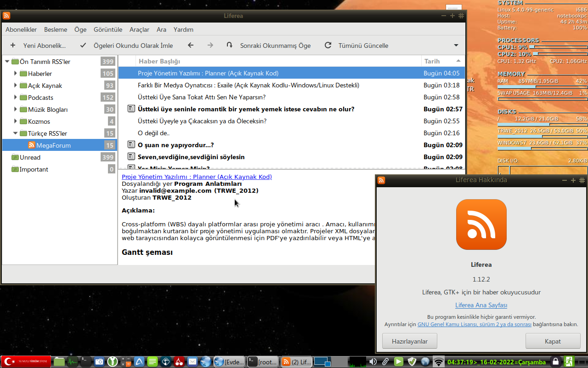Launch the calculator from taskbar
This screenshot has width=588, height=368.
coord(126,362)
